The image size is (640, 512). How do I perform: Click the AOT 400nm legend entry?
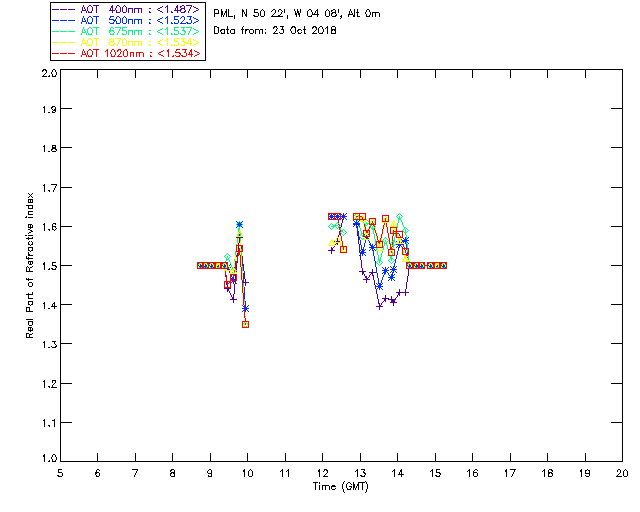[x=126, y=9]
